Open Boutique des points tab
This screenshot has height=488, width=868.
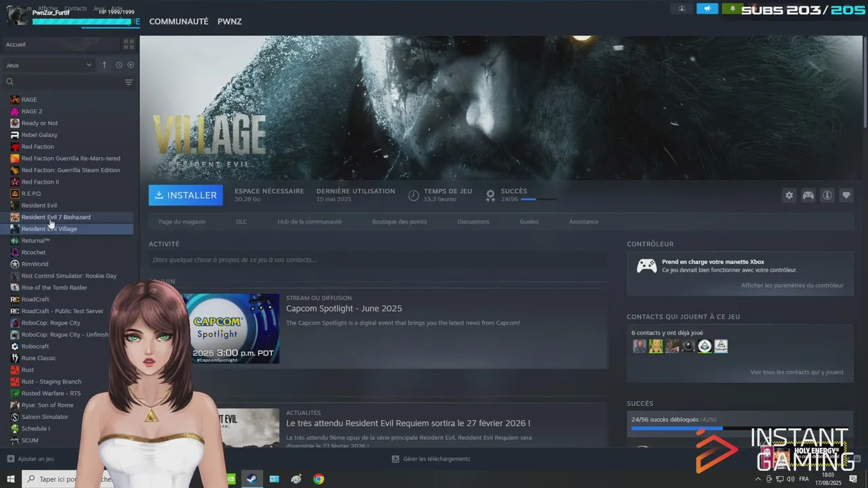(399, 222)
